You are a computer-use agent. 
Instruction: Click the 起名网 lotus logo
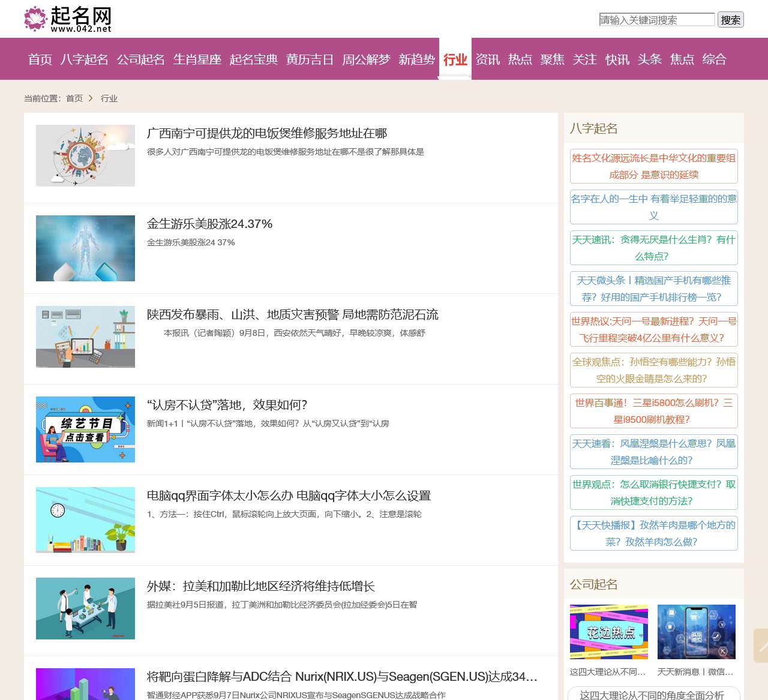[67, 19]
